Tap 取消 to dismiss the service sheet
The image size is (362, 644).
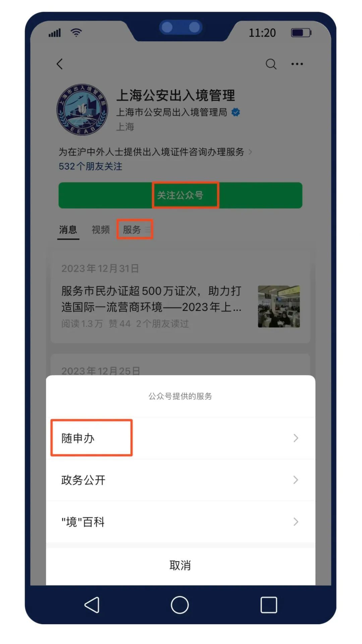tap(180, 566)
